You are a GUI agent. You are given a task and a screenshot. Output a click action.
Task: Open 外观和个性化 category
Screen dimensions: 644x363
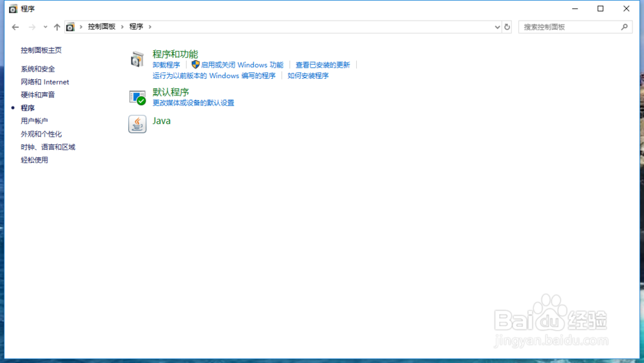point(41,134)
